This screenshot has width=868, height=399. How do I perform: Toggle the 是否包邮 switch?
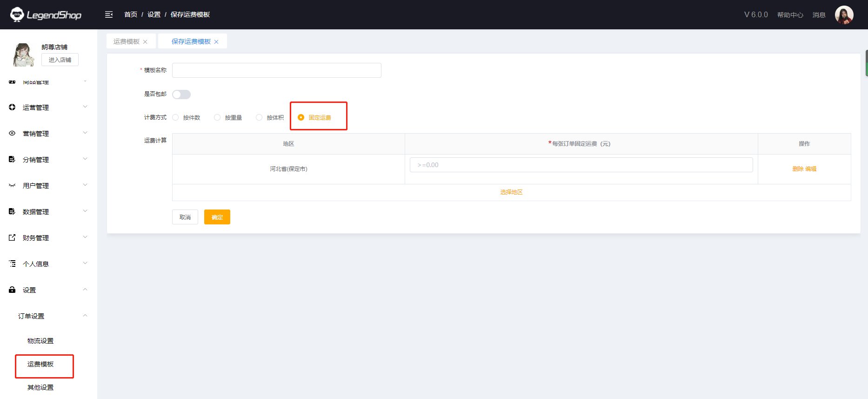pos(181,95)
